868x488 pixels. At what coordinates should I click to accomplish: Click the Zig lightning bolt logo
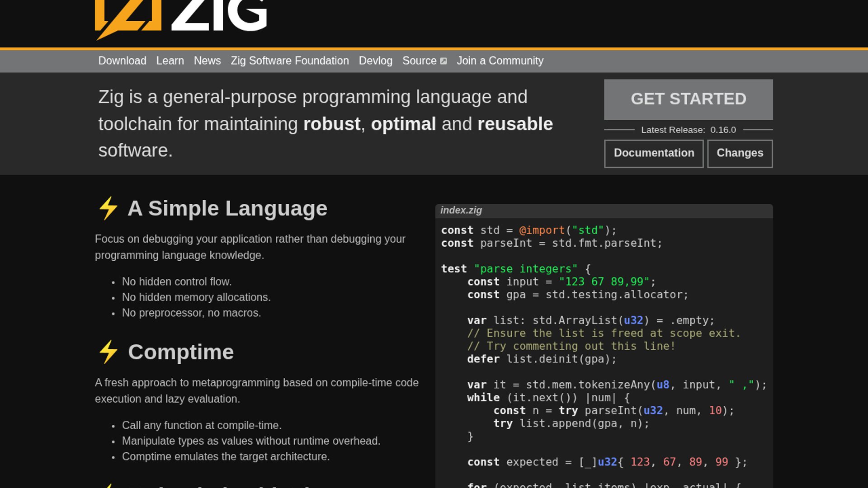128,18
